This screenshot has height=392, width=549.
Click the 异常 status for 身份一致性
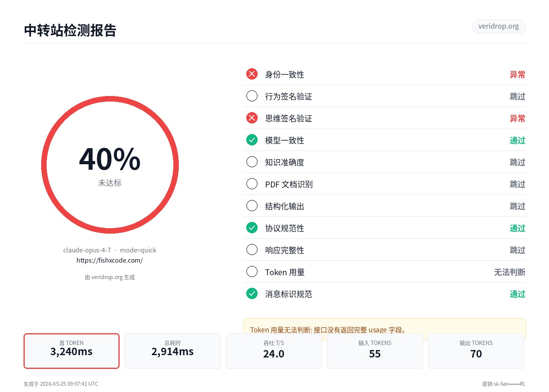(517, 74)
